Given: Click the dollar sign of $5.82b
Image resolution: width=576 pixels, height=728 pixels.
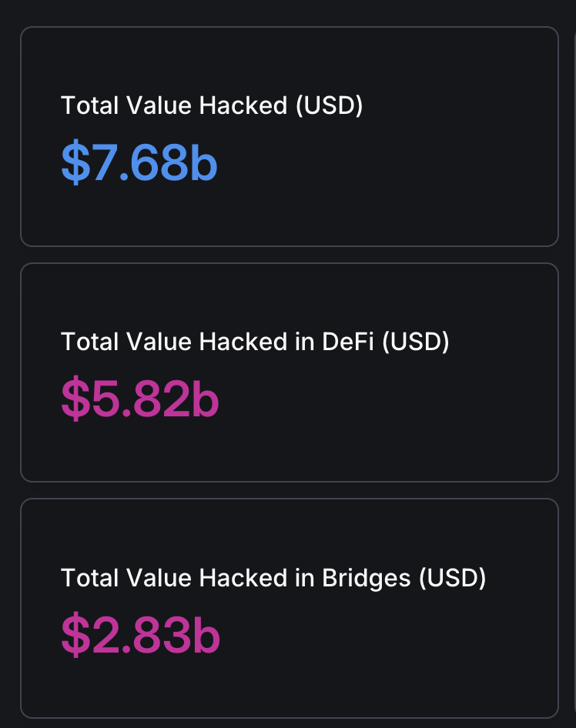Looking at the screenshot, I should pos(75,399).
